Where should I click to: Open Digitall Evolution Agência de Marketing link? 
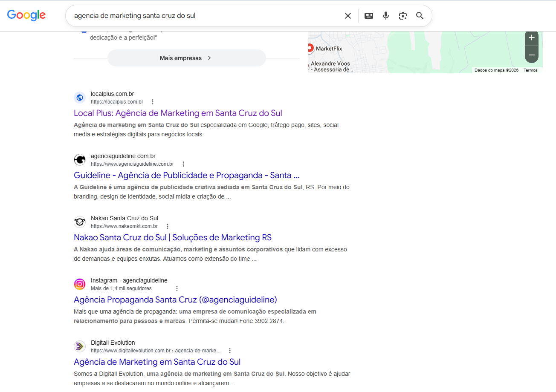(157, 362)
